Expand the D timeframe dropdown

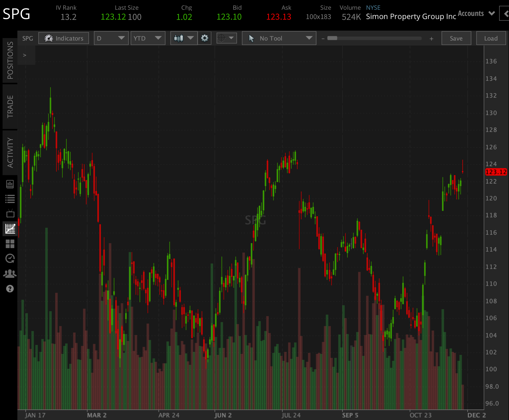pos(111,38)
